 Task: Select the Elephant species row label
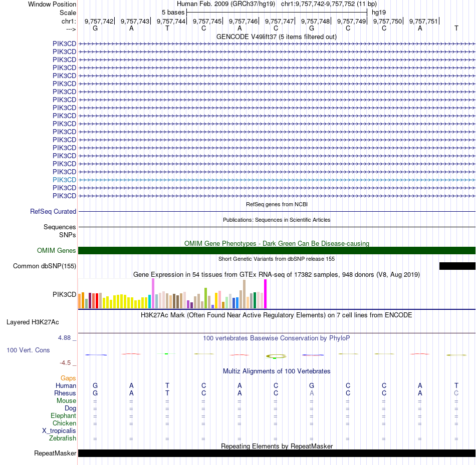click(63, 415)
